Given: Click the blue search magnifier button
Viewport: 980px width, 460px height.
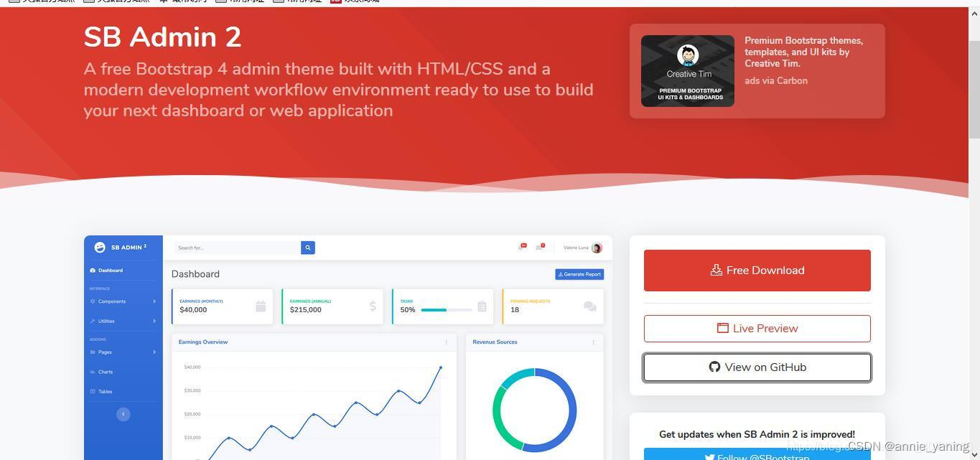Looking at the screenshot, I should coord(308,248).
